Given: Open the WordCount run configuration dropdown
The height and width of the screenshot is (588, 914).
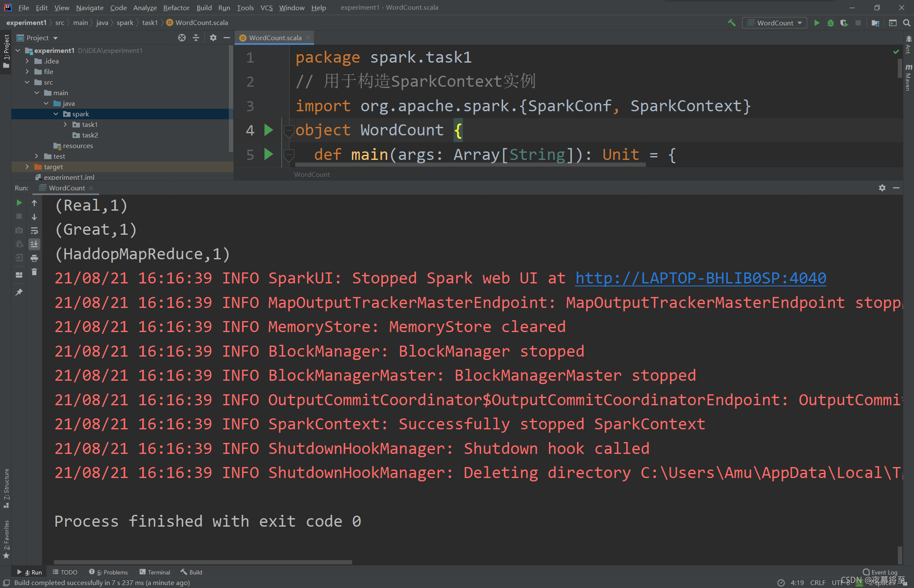Looking at the screenshot, I should 774,23.
